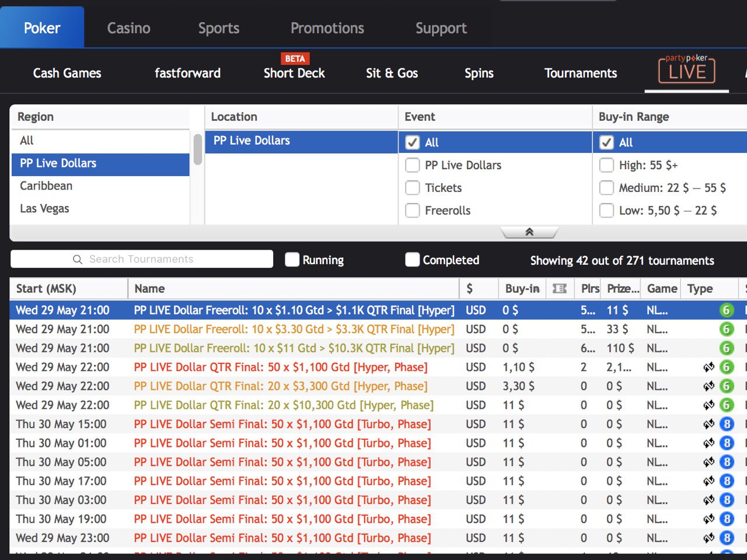Click re-entry icon on Wed 29 May 23:00 row
The image size is (747, 560).
[x=708, y=538]
